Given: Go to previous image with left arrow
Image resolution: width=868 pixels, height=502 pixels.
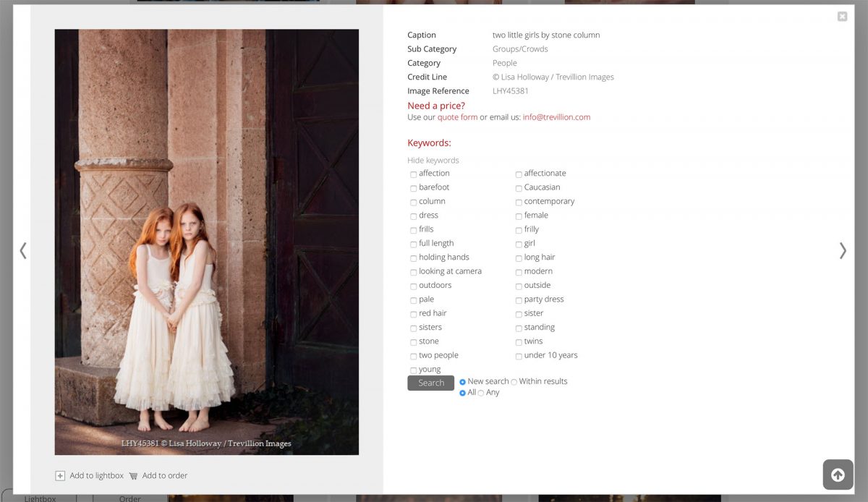Looking at the screenshot, I should tap(23, 250).
